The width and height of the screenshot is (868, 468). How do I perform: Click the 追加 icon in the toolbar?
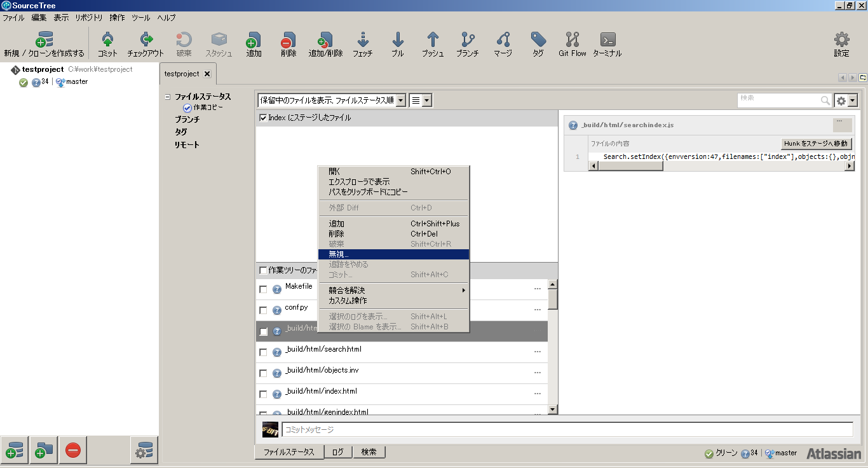[254, 40]
